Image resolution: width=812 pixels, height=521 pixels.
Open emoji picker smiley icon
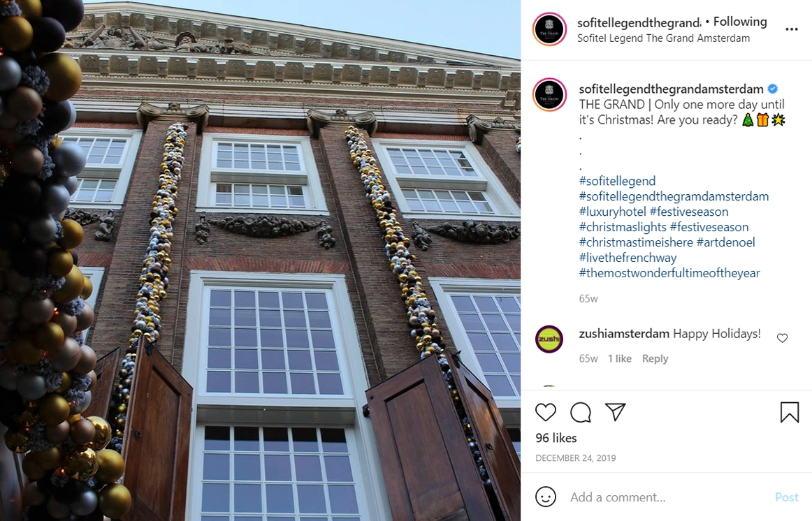click(x=545, y=497)
